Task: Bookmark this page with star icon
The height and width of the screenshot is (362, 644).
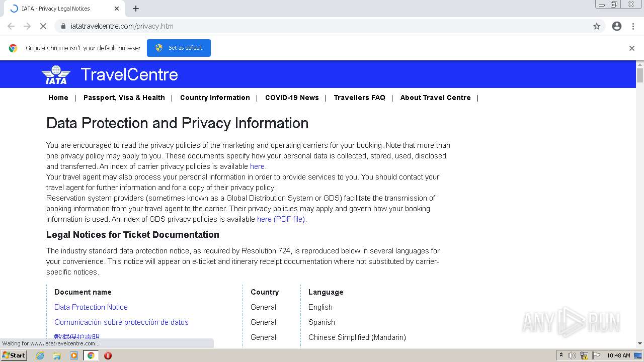Action: [x=597, y=26]
